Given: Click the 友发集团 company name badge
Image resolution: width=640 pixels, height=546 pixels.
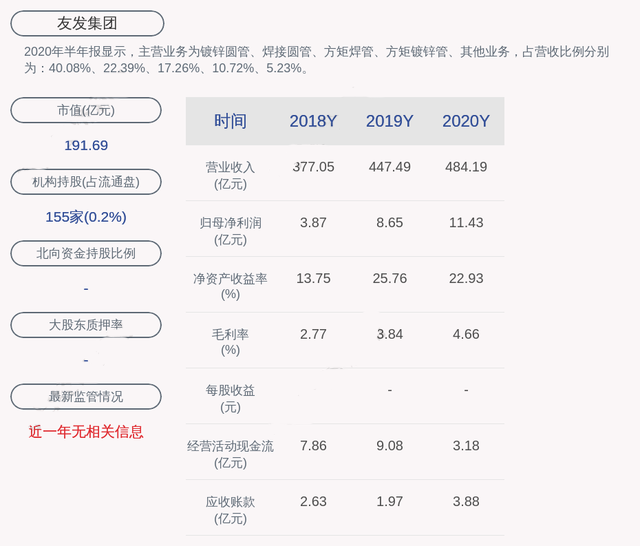Looking at the screenshot, I should click(x=86, y=23).
